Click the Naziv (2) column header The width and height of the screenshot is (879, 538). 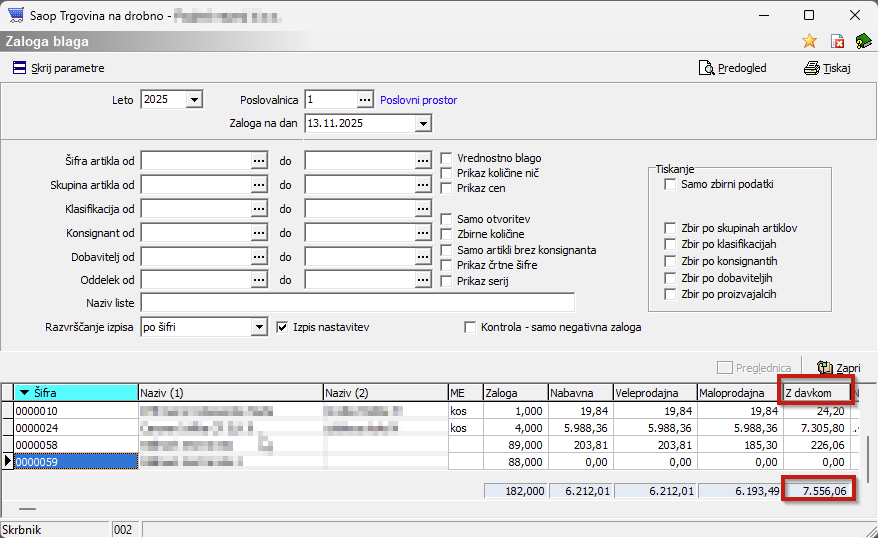click(x=386, y=393)
